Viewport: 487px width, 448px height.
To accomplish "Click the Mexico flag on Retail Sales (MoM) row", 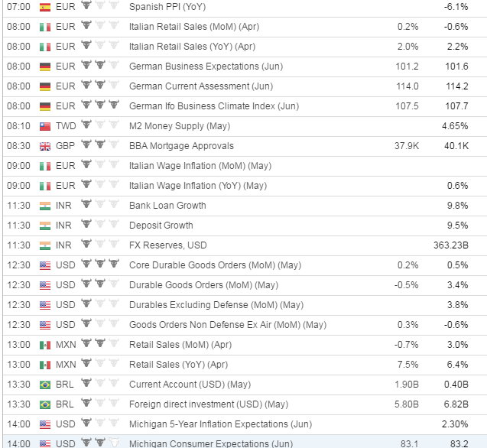I will click(45, 345).
